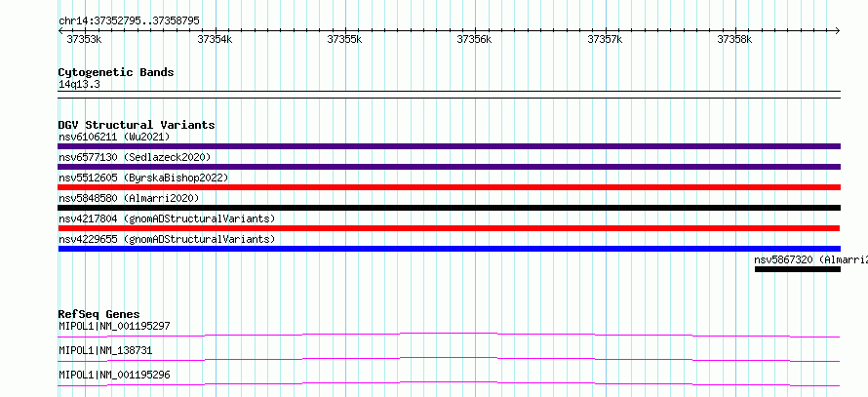The image size is (868, 397).
Task: Click the left arrowhead of the ruler
Action: click(x=60, y=31)
